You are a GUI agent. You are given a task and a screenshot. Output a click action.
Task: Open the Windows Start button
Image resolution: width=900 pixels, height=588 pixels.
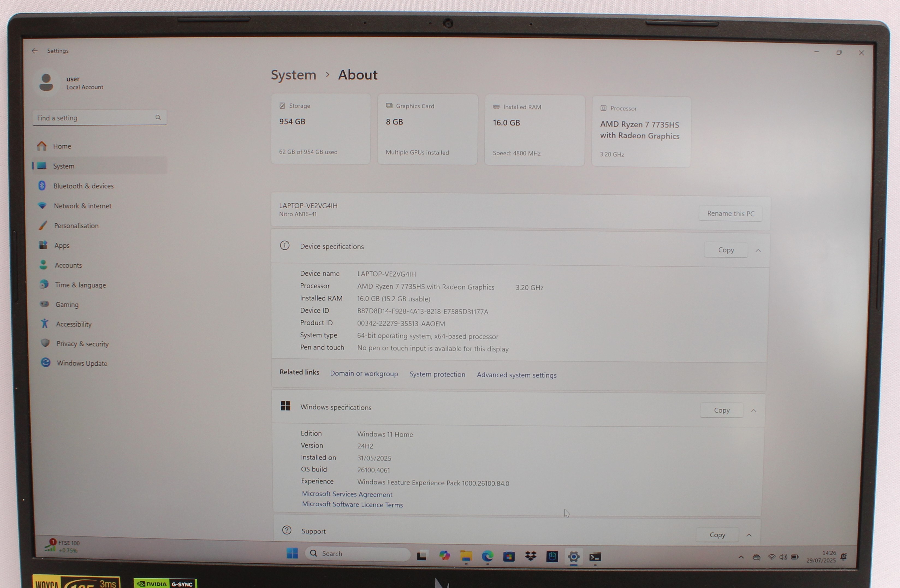tap(292, 553)
